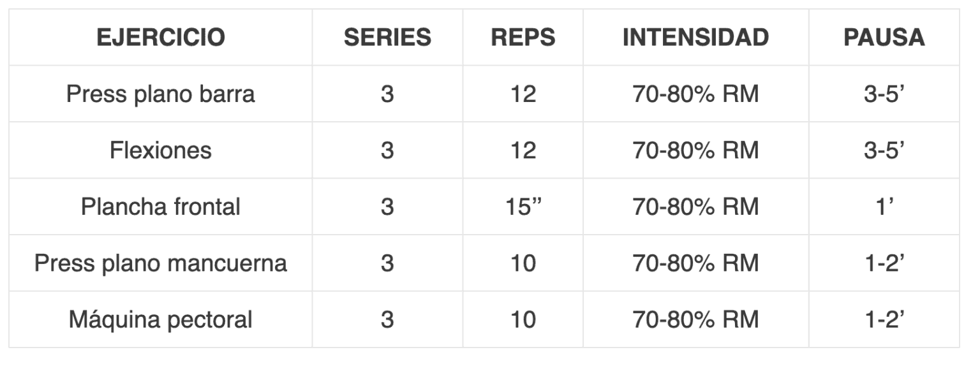Viewport: 980px width, 366px height.
Task: Select the Press plano mancuerna cell
Action: [161, 263]
